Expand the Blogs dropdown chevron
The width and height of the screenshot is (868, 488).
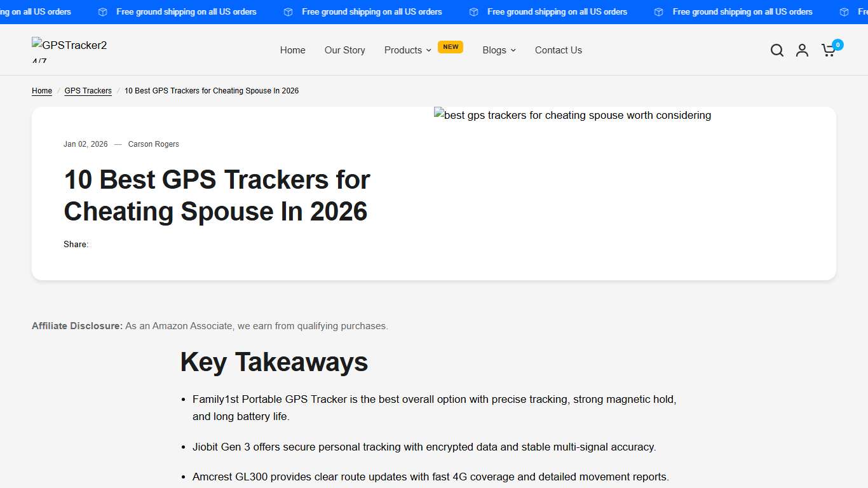click(513, 50)
